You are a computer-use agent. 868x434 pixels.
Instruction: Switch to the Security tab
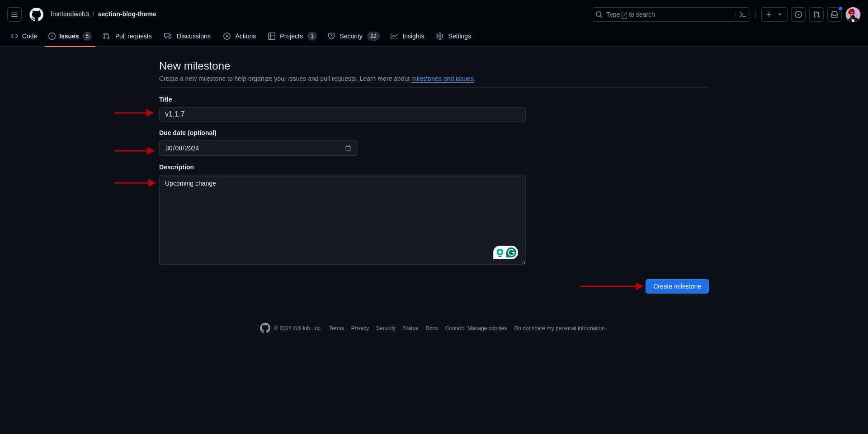click(354, 36)
